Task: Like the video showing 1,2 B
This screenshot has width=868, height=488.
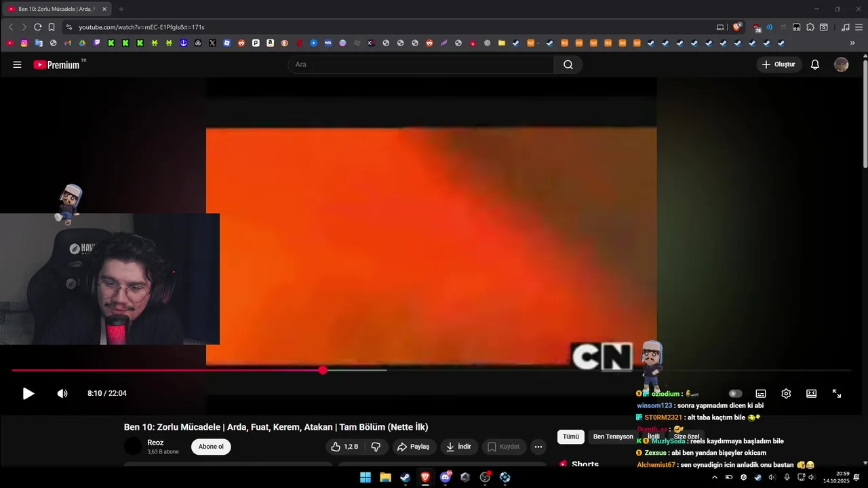Action: pyautogui.click(x=344, y=447)
